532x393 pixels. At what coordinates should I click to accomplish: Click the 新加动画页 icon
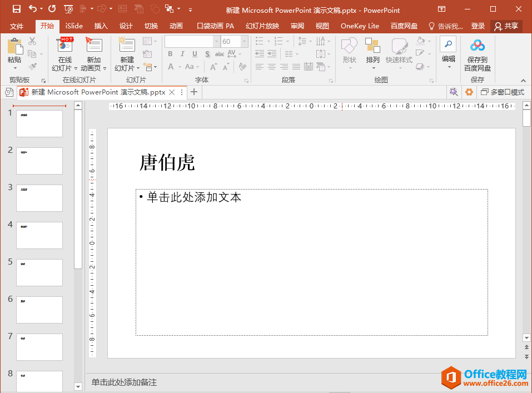(x=93, y=46)
